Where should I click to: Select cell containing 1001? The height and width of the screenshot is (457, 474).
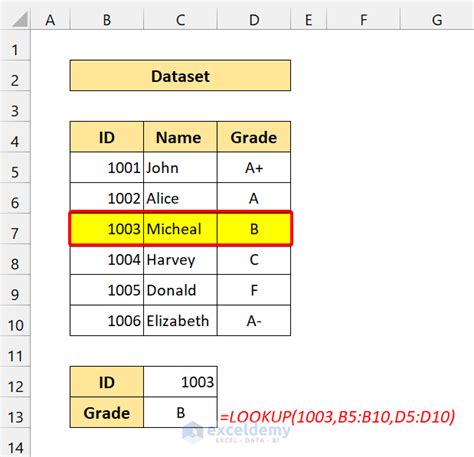(x=107, y=168)
